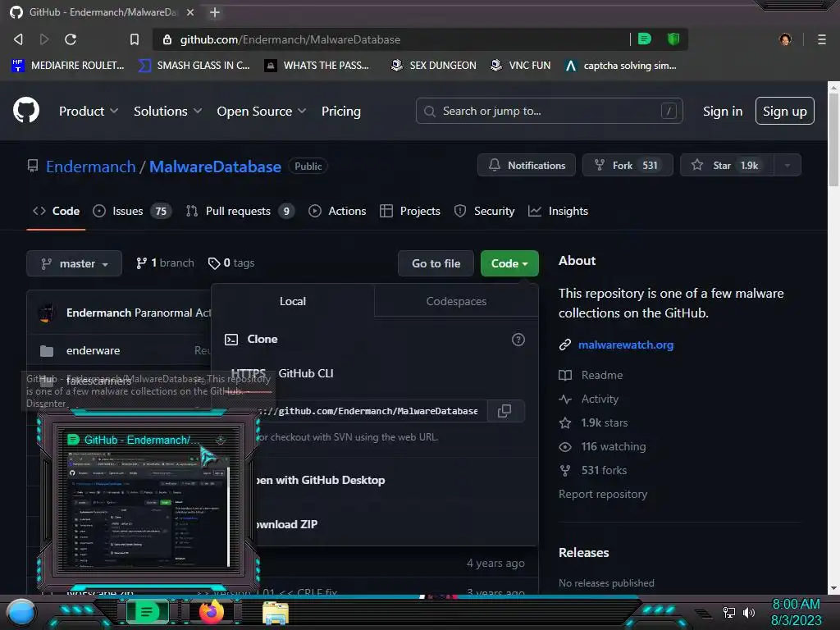Viewport: 840px width, 630px height.
Task: Expand the Product menu
Action: coord(89,111)
